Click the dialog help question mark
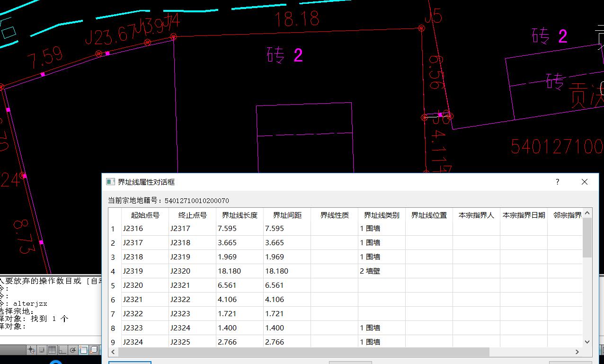This screenshot has width=604, height=364. click(558, 182)
